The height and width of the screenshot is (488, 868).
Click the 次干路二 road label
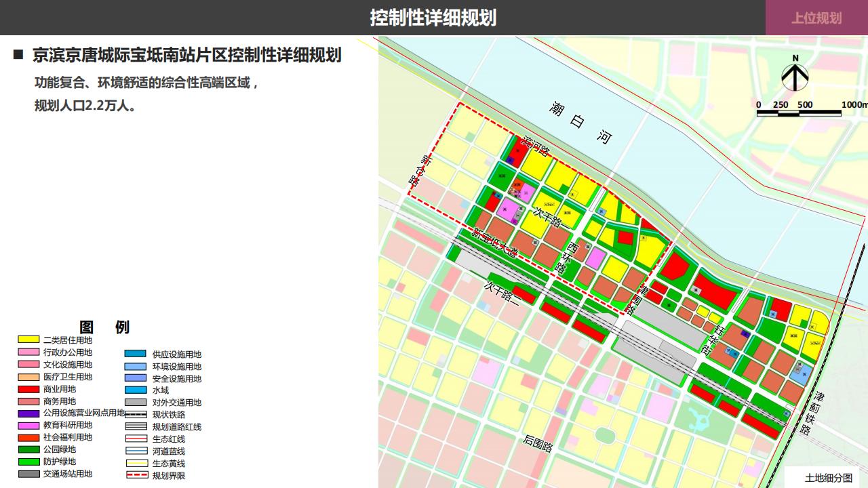[x=502, y=292]
